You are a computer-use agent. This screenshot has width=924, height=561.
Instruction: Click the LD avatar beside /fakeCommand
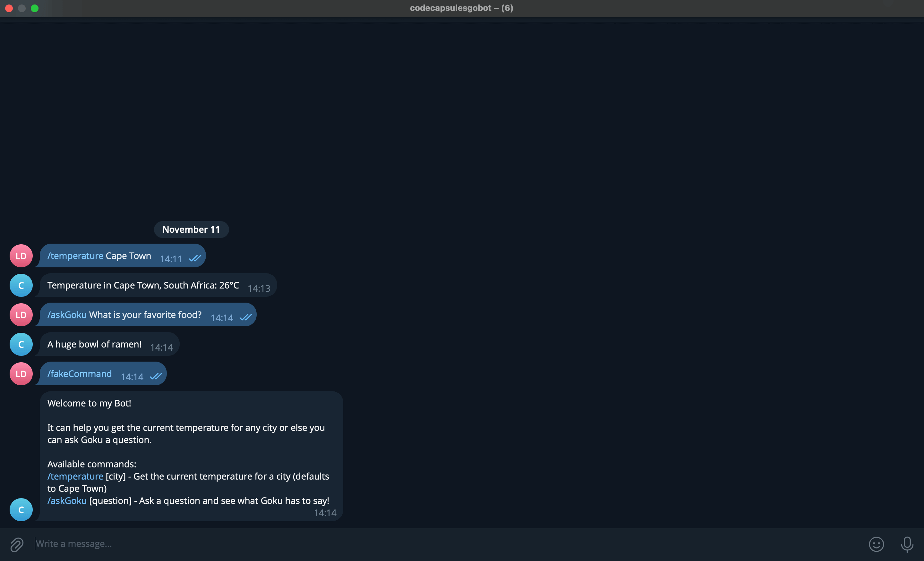tap(21, 373)
